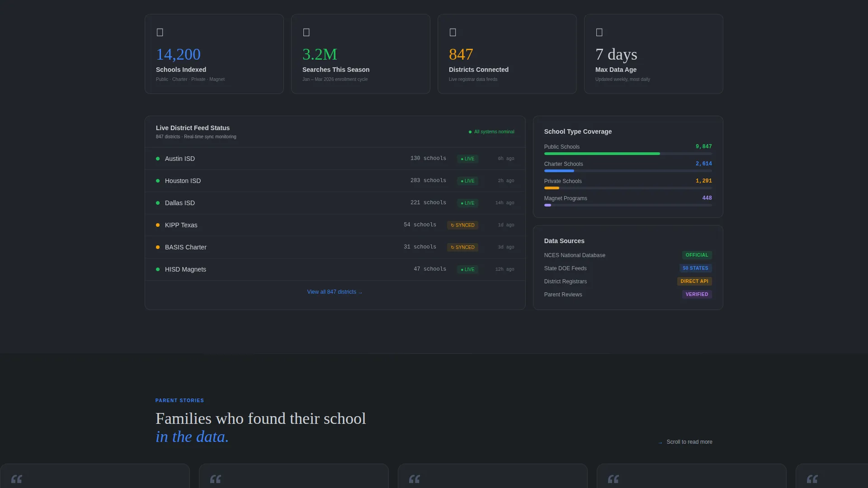Click the Public Schools green progress bar
868x488 pixels.
[602, 154]
